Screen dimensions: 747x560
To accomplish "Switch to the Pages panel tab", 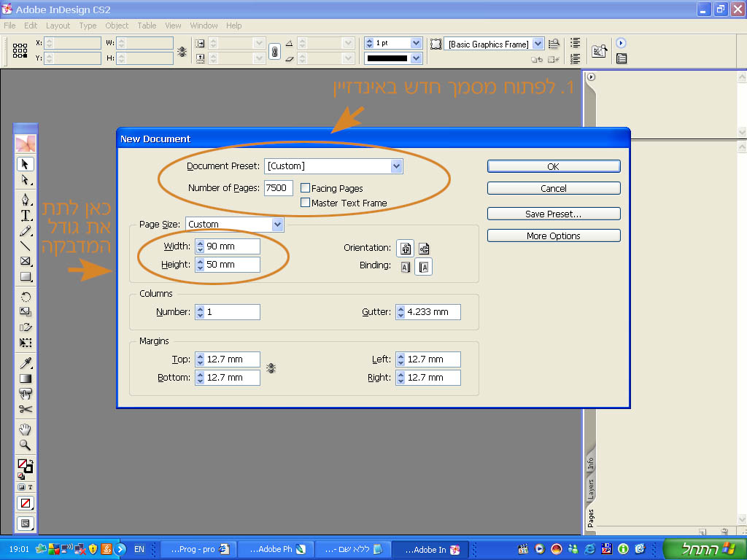I will (591, 518).
